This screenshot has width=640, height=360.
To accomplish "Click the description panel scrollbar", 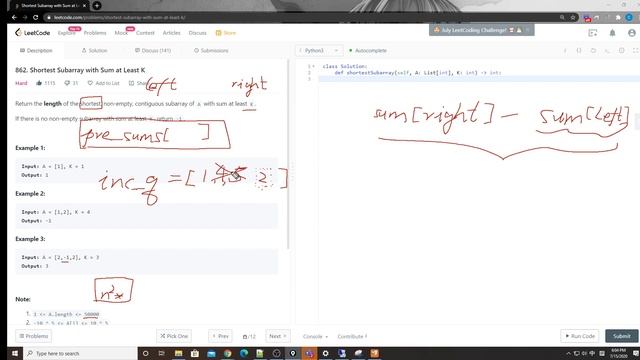I will pyautogui.click(x=288, y=154).
